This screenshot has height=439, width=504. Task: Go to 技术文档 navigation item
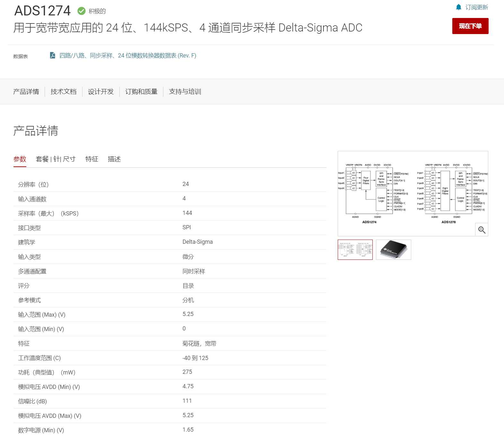64,92
